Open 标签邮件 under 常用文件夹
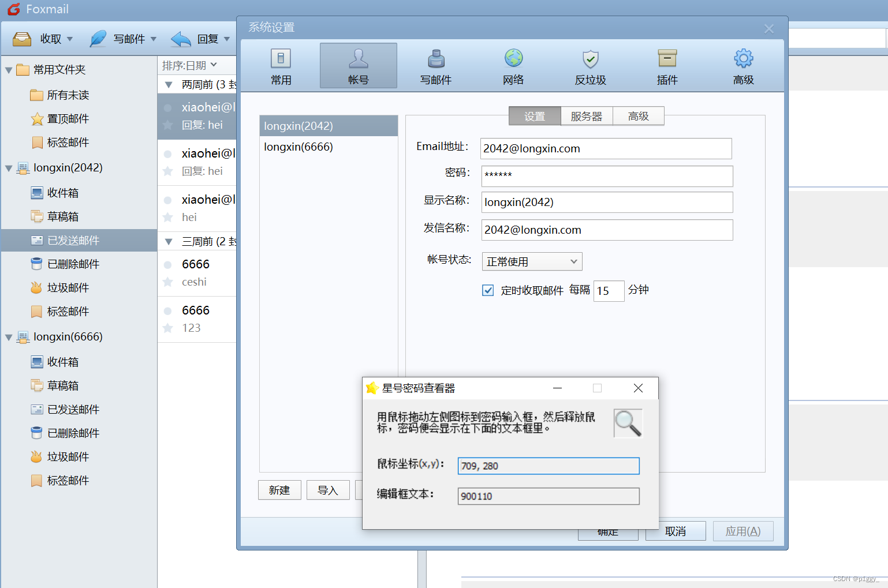 [x=59, y=142]
